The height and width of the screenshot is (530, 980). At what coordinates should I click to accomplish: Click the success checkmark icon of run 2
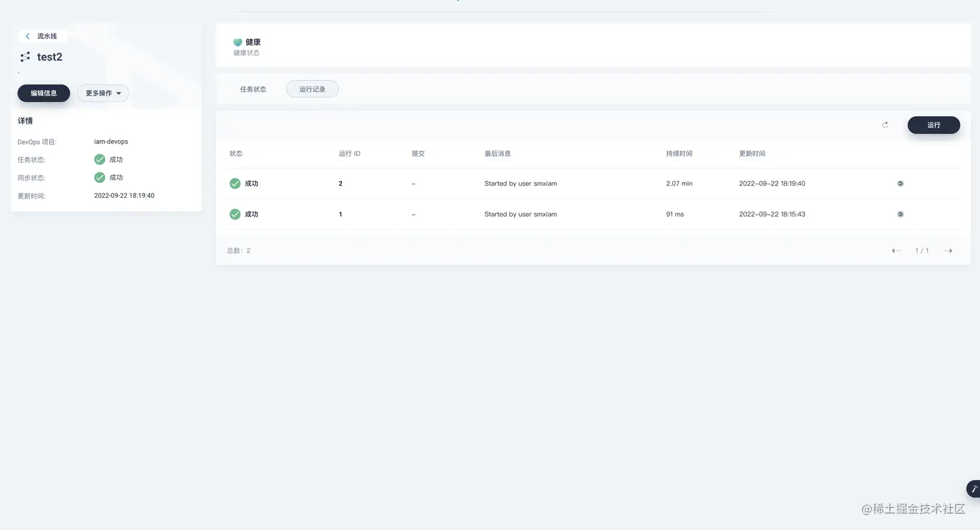click(x=235, y=184)
